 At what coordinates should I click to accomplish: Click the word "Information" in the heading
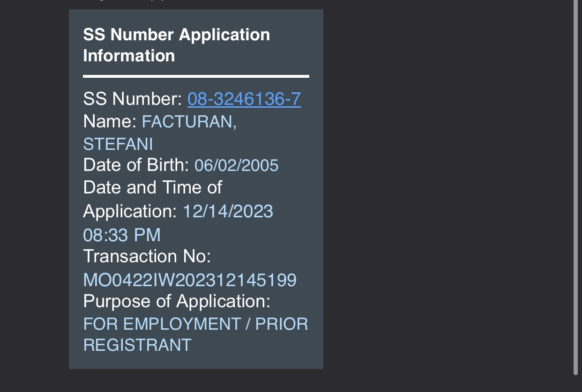(129, 56)
